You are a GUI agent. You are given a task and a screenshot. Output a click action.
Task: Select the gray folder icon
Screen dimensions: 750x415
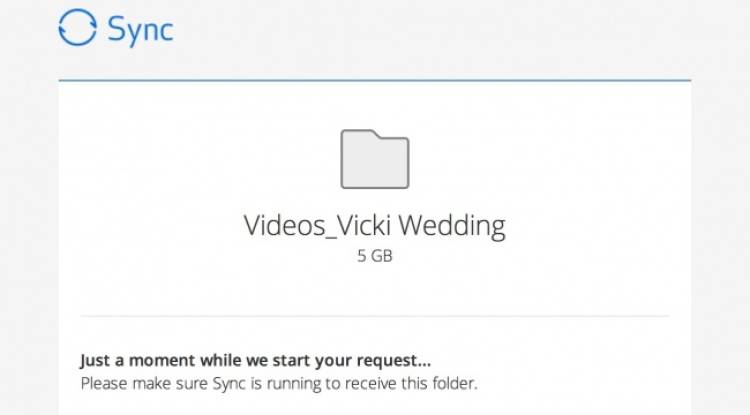[375, 159]
